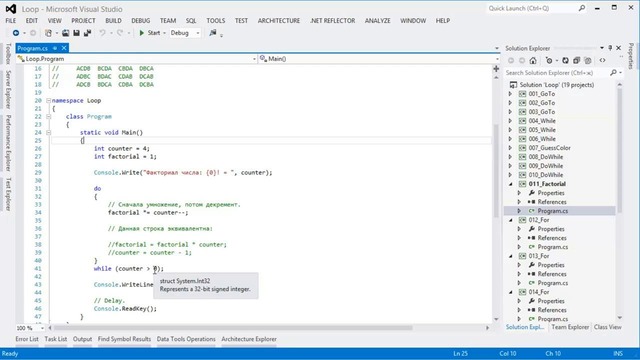Click the Save All toolbar icon
The width and height of the screenshot is (640, 360).
pyautogui.click(x=87, y=33)
